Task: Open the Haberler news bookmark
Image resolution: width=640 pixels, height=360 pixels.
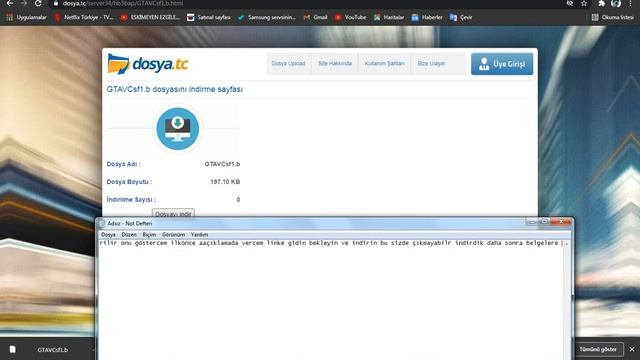Action: pos(427,17)
